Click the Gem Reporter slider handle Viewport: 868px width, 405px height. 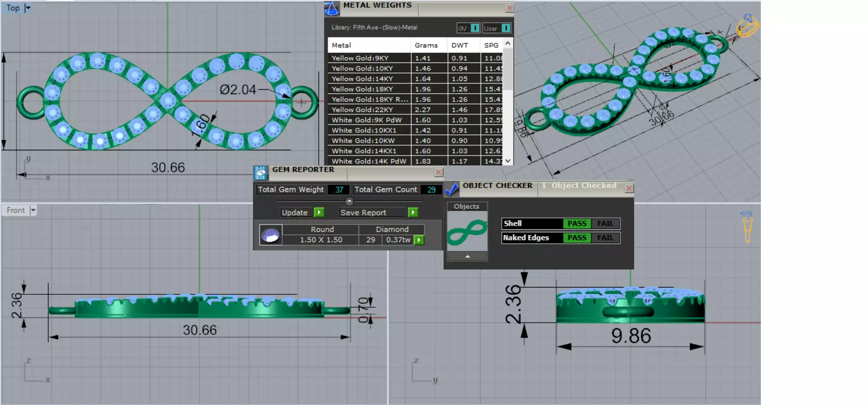pos(349,201)
